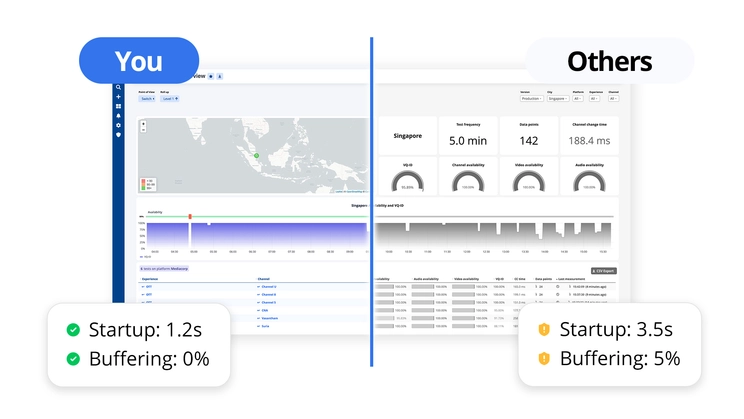This screenshot has height=419, width=744.
Task: Click the green check icon beside Buffering 0%
Action: [x=73, y=359]
